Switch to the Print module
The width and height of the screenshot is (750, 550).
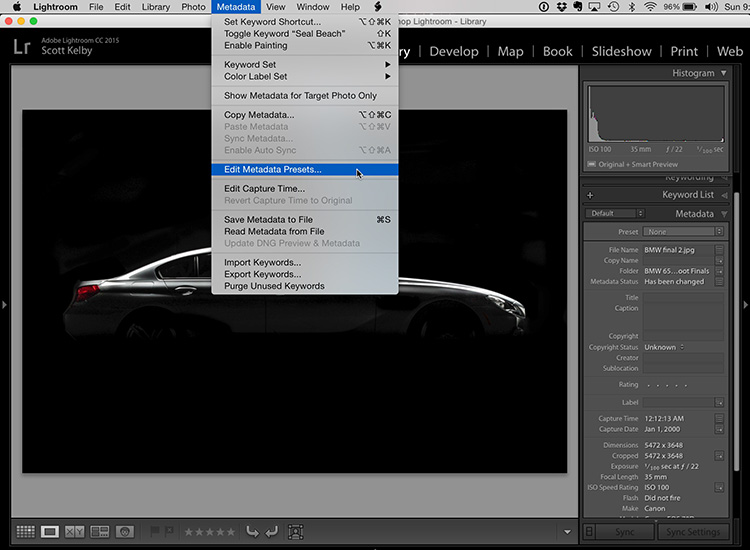point(684,51)
